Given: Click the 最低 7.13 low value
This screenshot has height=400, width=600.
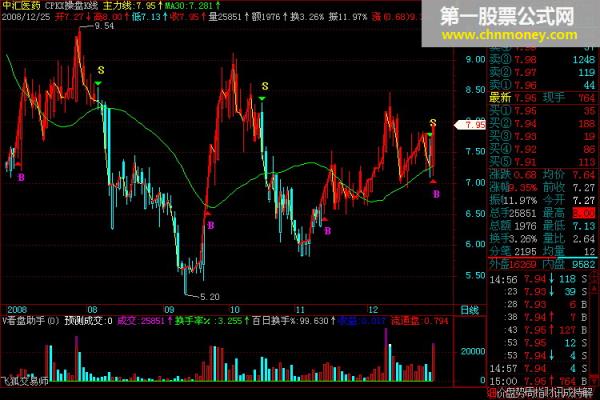Looking at the screenshot, I should point(569,226).
